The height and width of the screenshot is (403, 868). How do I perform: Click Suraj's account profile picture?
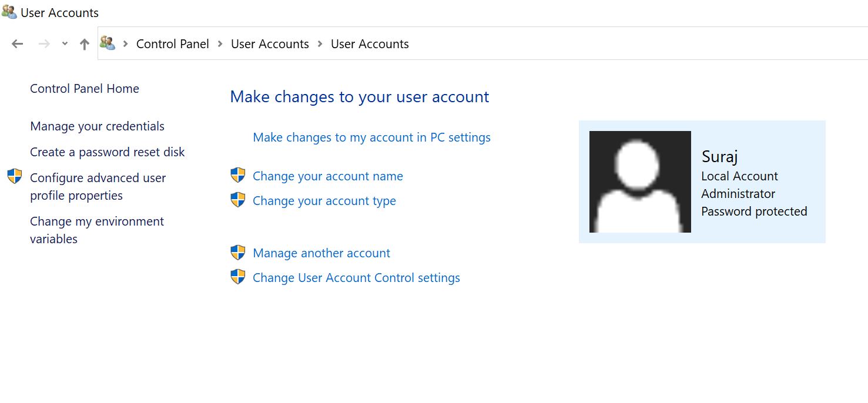[640, 182]
